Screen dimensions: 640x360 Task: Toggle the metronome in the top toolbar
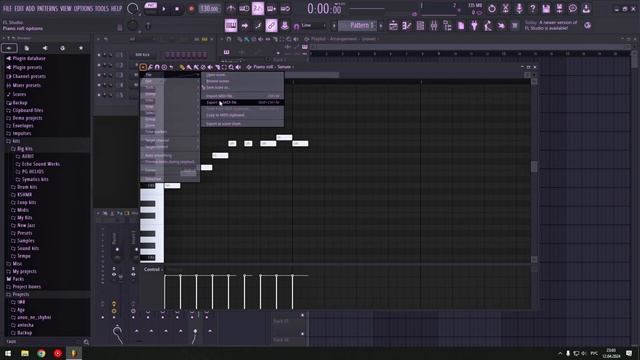tap(231, 8)
